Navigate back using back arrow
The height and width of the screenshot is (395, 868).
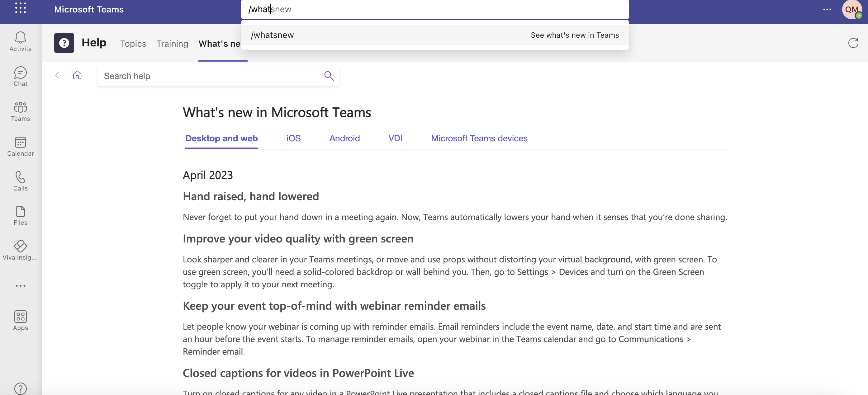(x=58, y=75)
